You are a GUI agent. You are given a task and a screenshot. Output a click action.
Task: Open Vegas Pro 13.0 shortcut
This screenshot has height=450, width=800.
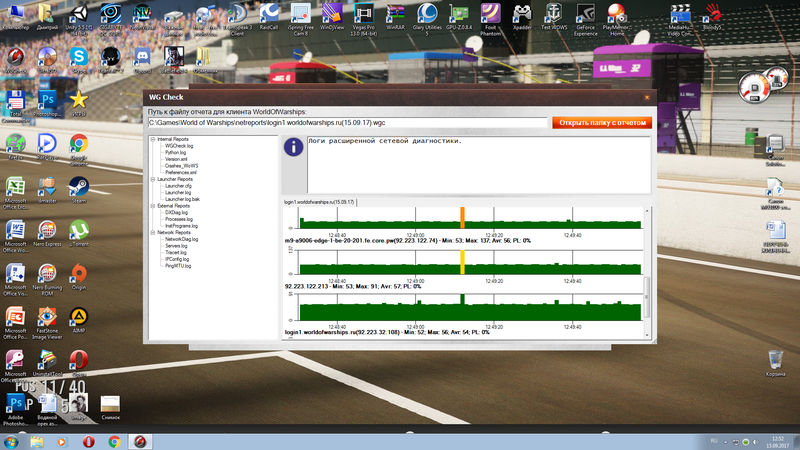[364, 19]
